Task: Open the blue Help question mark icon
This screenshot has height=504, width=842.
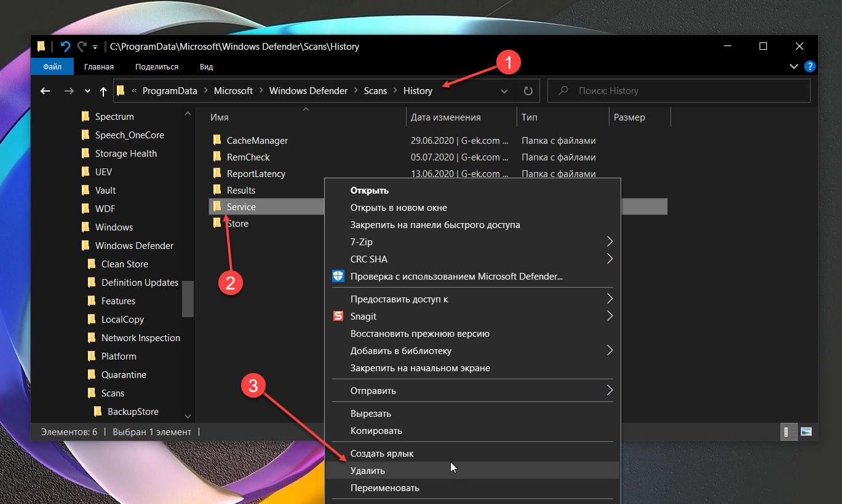Action: pyautogui.click(x=810, y=66)
